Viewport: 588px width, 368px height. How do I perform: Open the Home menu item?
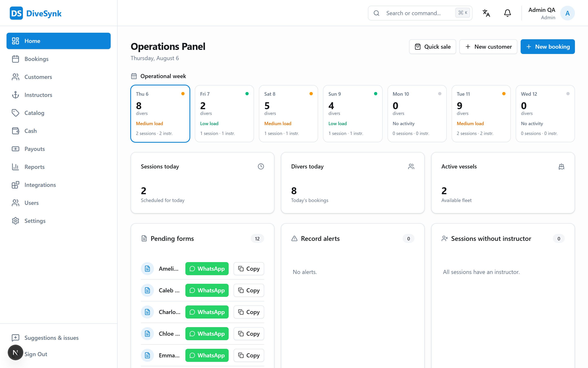[59, 41]
